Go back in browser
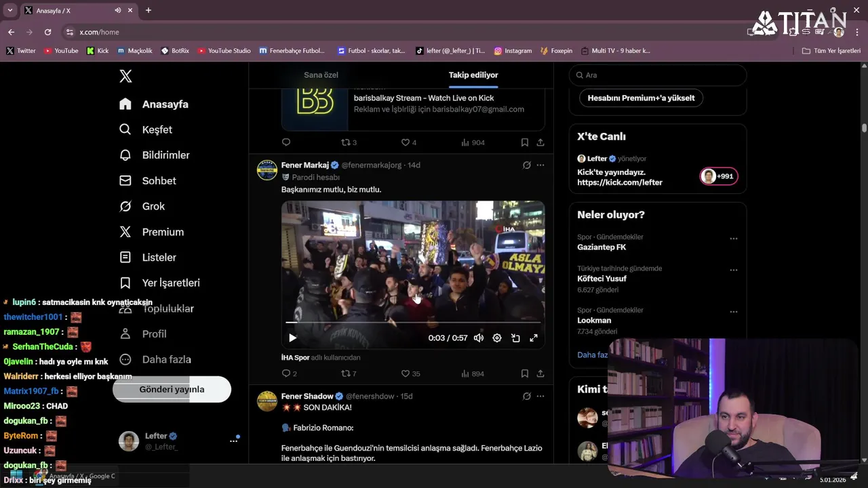This screenshot has height=488, width=868. coord(11,32)
